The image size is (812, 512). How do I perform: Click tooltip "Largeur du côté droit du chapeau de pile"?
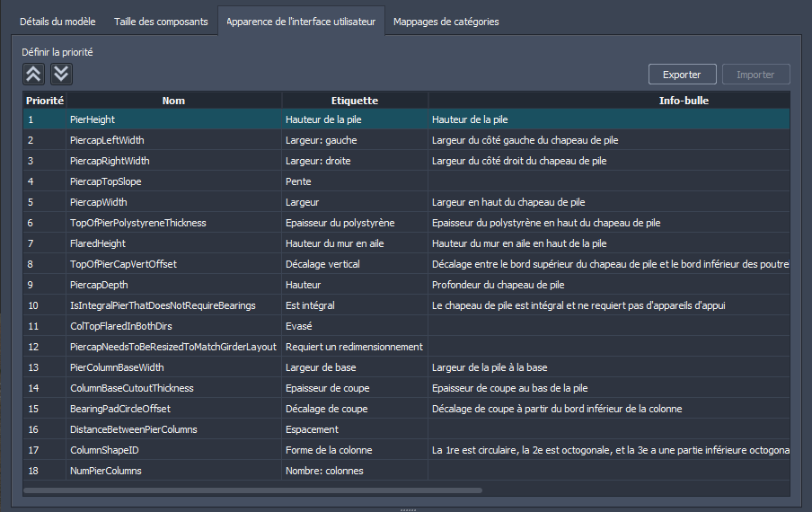tap(609, 161)
